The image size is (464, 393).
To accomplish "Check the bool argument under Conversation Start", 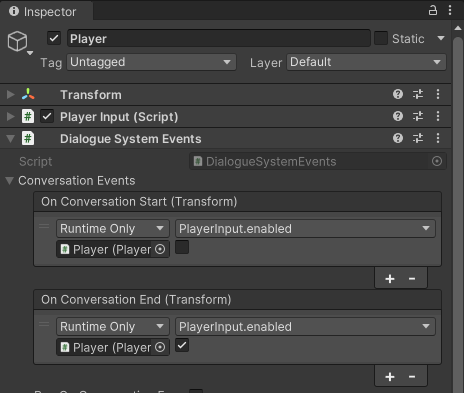I will (x=182, y=247).
